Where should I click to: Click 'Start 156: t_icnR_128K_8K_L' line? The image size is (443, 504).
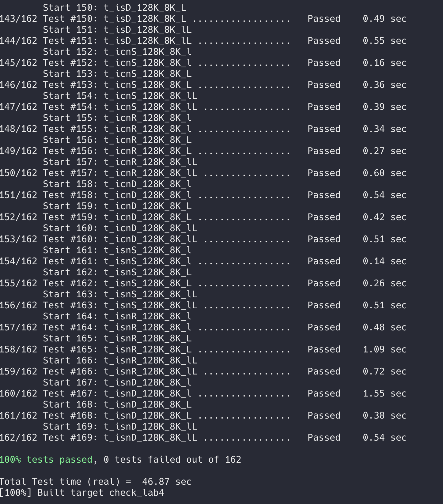pos(117,140)
